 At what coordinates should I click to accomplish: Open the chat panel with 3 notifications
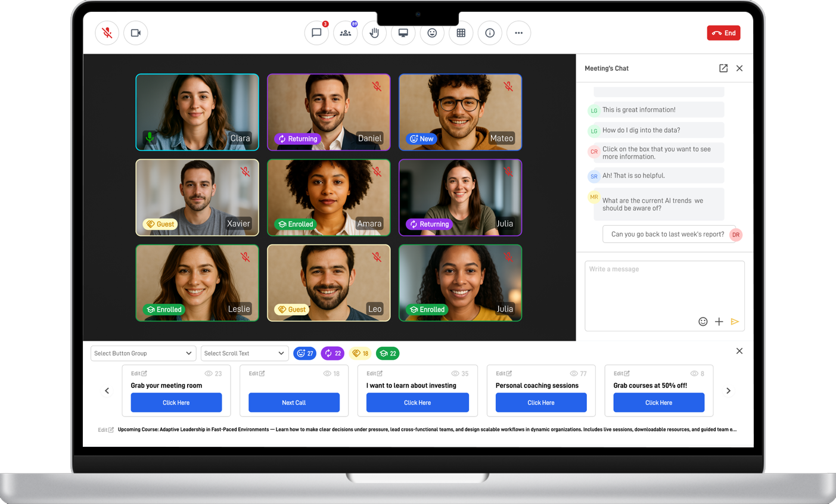coord(316,33)
